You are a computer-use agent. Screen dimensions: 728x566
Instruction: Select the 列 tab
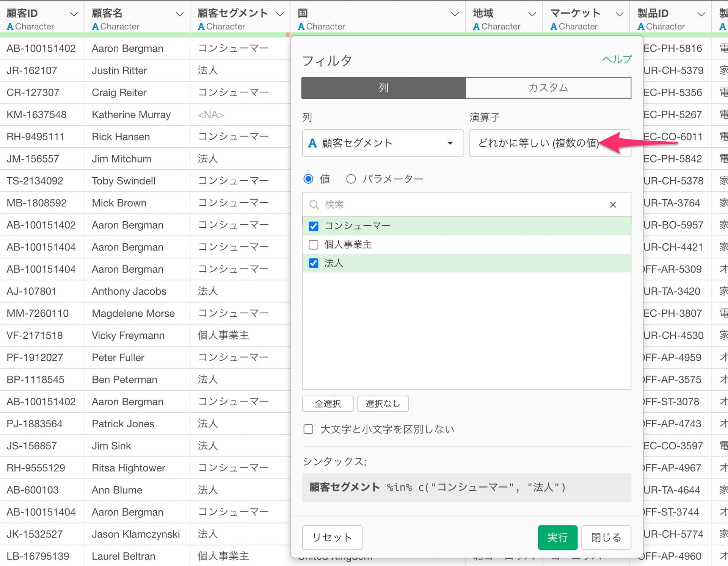[x=383, y=88]
